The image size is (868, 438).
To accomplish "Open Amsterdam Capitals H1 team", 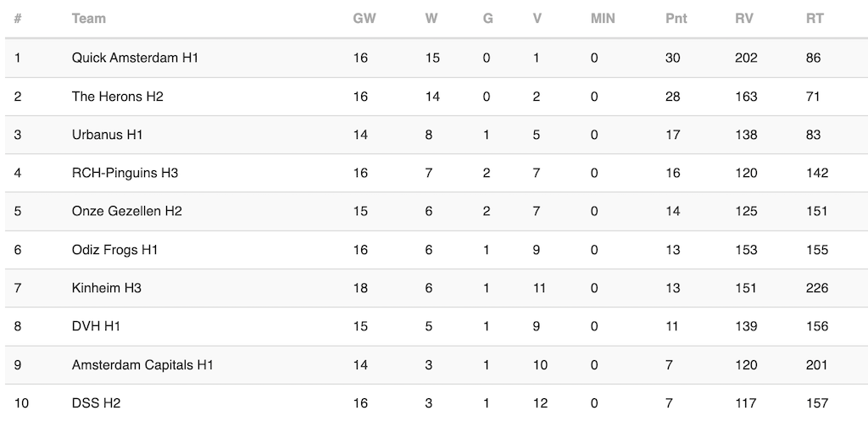I will (x=142, y=365).
